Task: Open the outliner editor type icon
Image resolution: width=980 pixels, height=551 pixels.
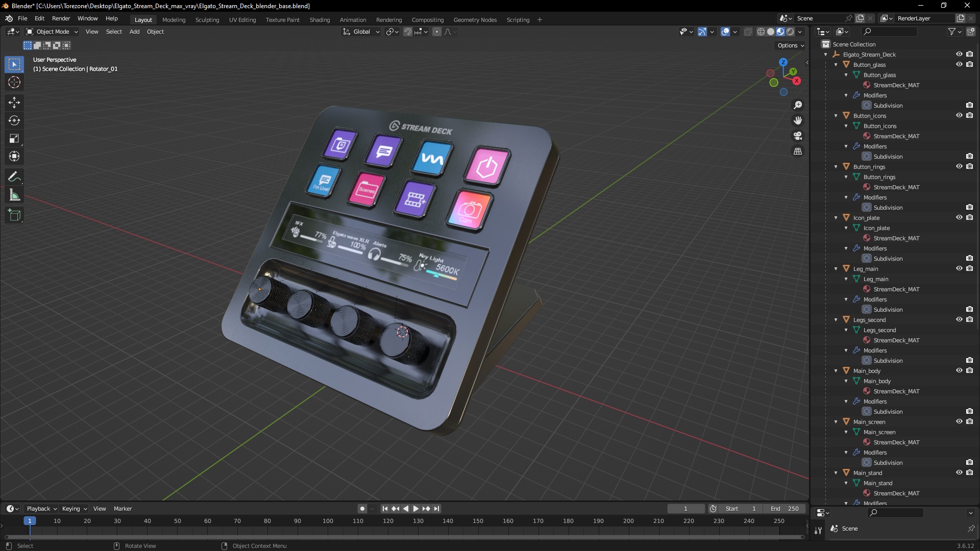Action: click(823, 32)
